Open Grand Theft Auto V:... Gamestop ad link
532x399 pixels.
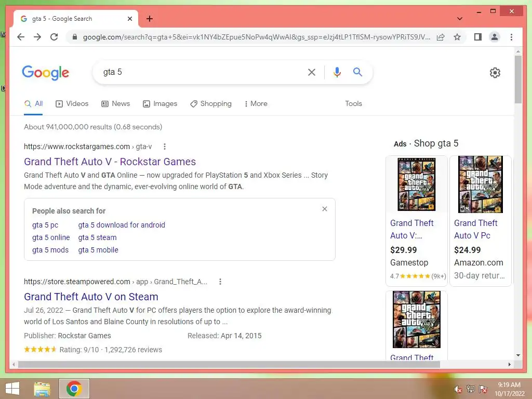point(411,229)
